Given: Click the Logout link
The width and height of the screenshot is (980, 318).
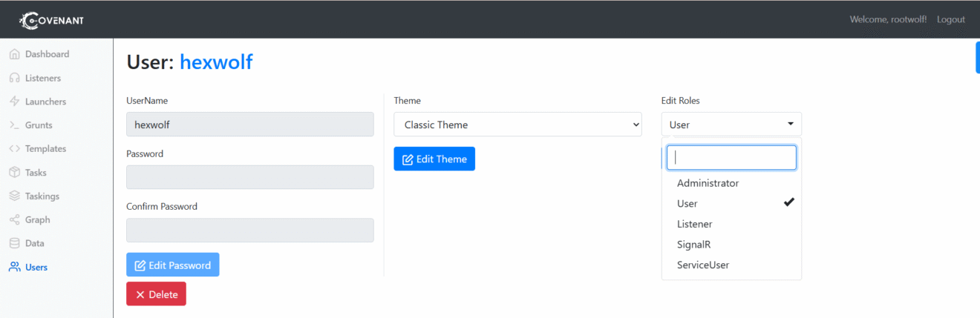Looking at the screenshot, I should click(950, 19).
